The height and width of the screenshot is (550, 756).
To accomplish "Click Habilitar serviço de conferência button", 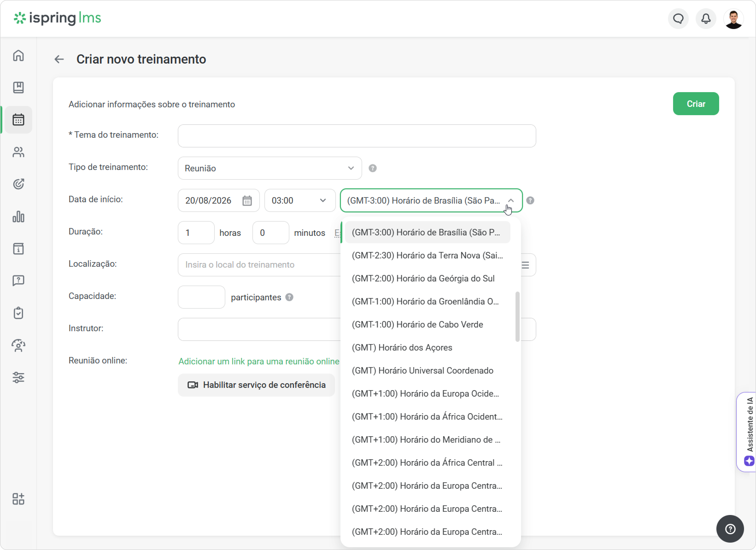I will (256, 385).
